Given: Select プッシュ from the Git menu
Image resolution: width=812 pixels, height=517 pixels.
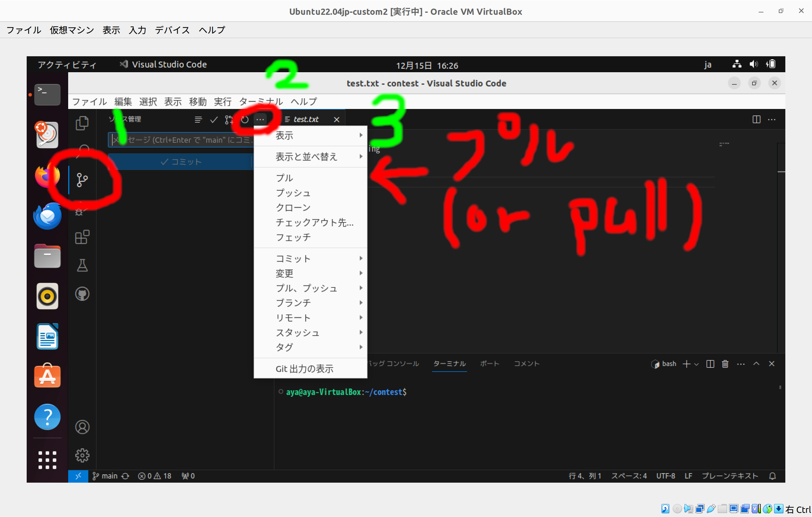Looking at the screenshot, I should pos(310,193).
